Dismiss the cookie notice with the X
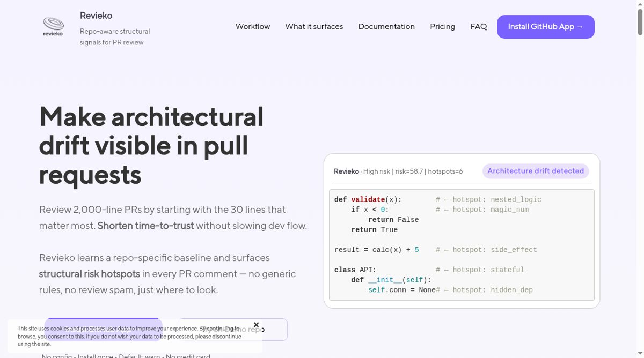The width and height of the screenshot is (644, 358). pos(256,325)
